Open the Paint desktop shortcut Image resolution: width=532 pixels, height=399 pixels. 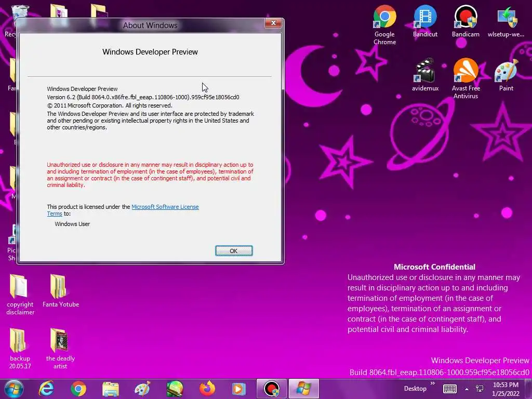[x=506, y=75]
